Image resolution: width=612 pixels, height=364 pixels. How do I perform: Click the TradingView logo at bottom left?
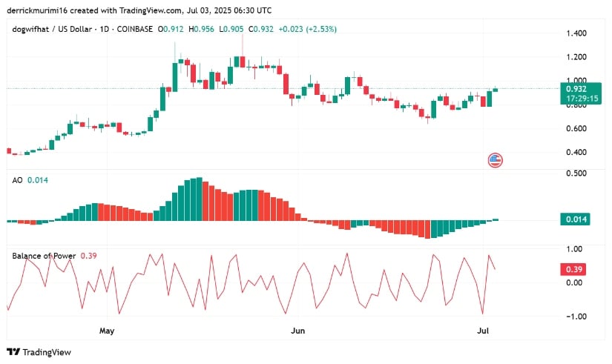click(x=39, y=352)
